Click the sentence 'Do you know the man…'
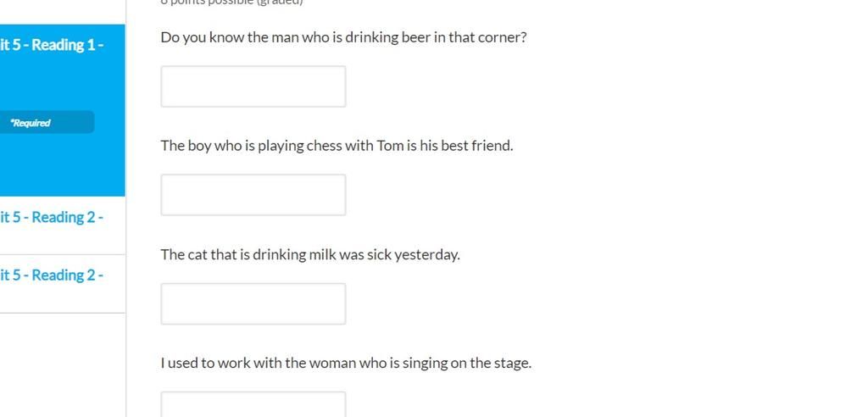868x417 pixels. click(344, 37)
